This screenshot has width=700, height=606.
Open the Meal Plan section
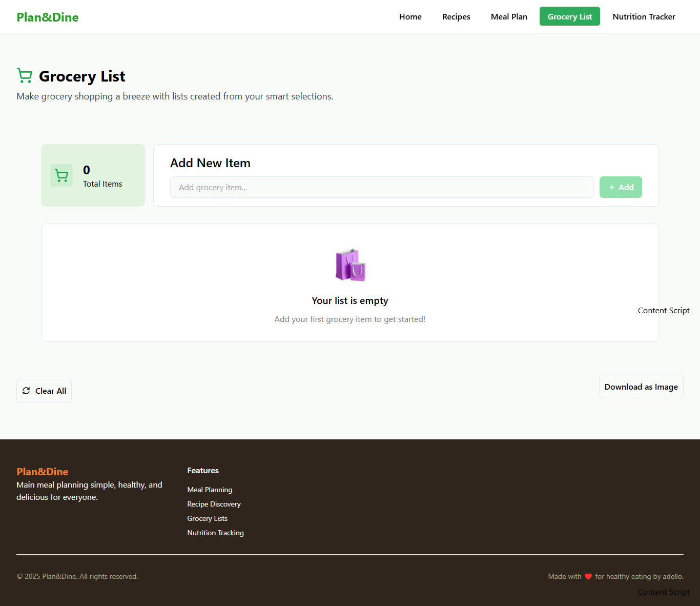509,16
